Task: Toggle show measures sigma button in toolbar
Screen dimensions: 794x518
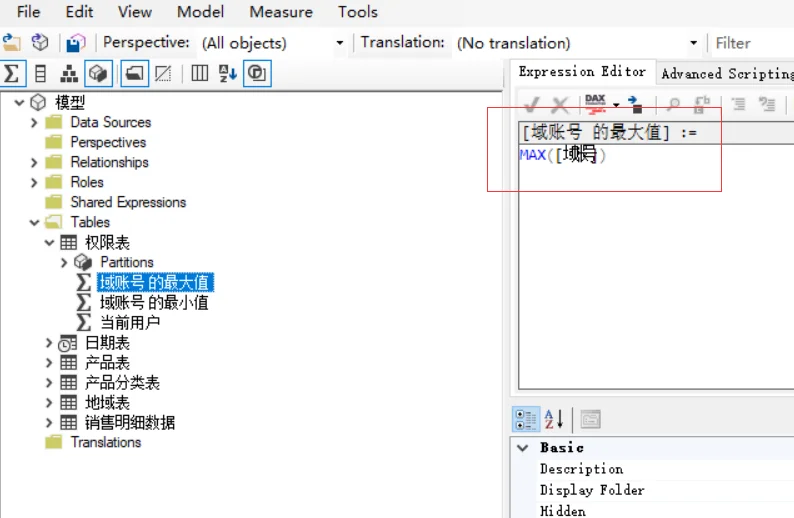Action: (12, 74)
